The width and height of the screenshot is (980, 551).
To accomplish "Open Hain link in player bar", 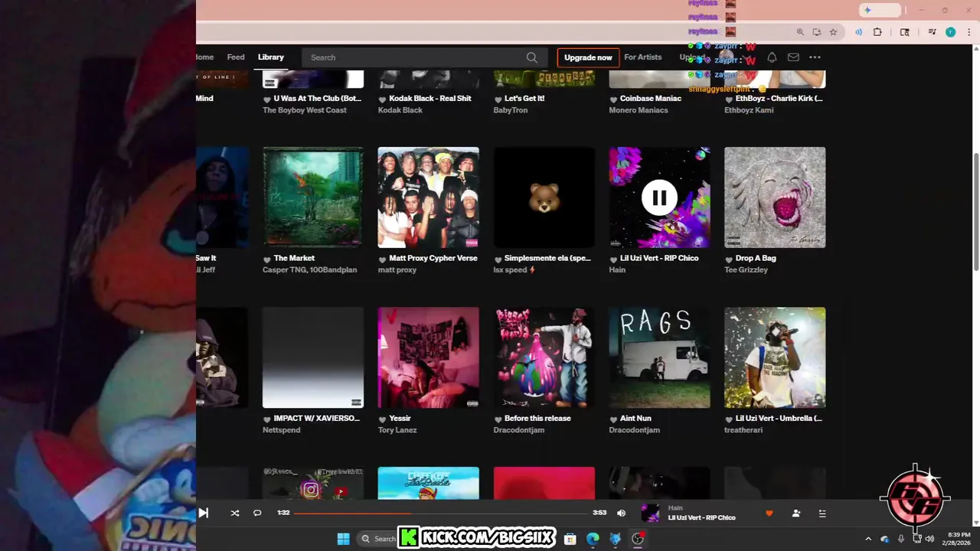I will (675, 507).
